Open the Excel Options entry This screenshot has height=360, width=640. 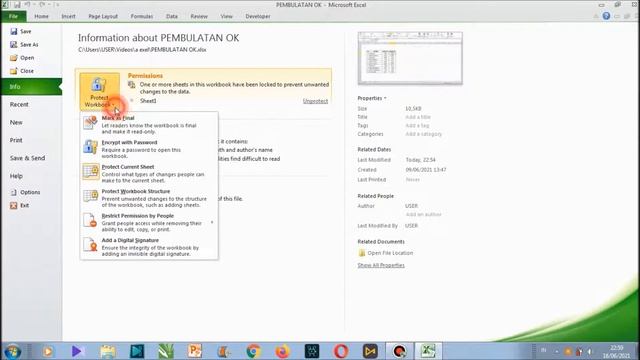point(25,192)
